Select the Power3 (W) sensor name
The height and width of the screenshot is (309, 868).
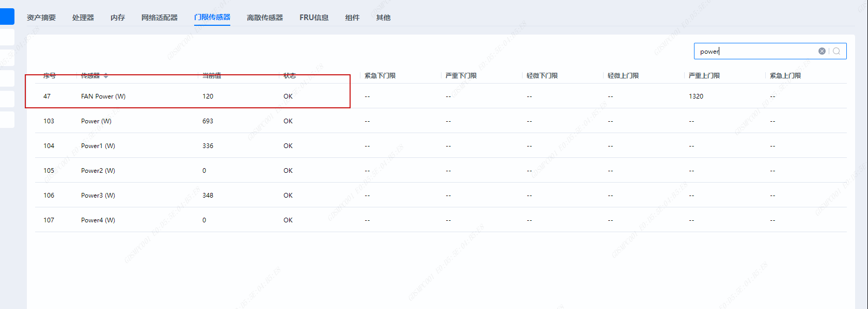pos(98,196)
